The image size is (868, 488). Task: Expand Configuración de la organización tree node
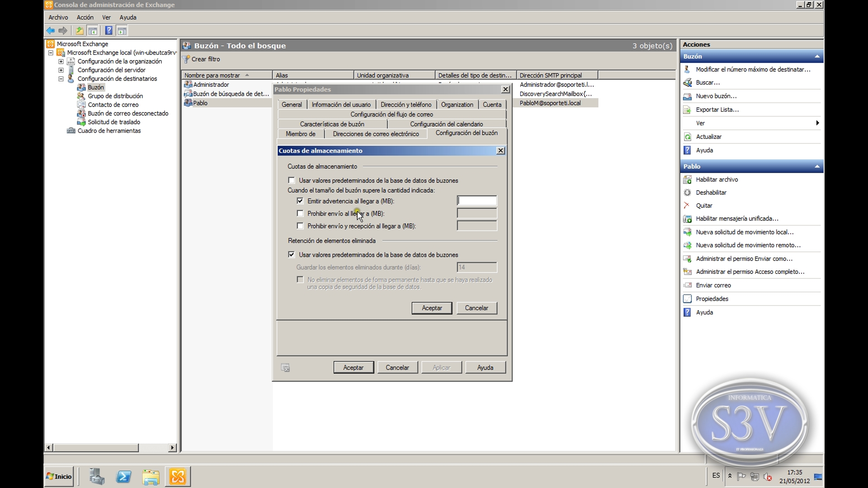pyautogui.click(x=61, y=61)
